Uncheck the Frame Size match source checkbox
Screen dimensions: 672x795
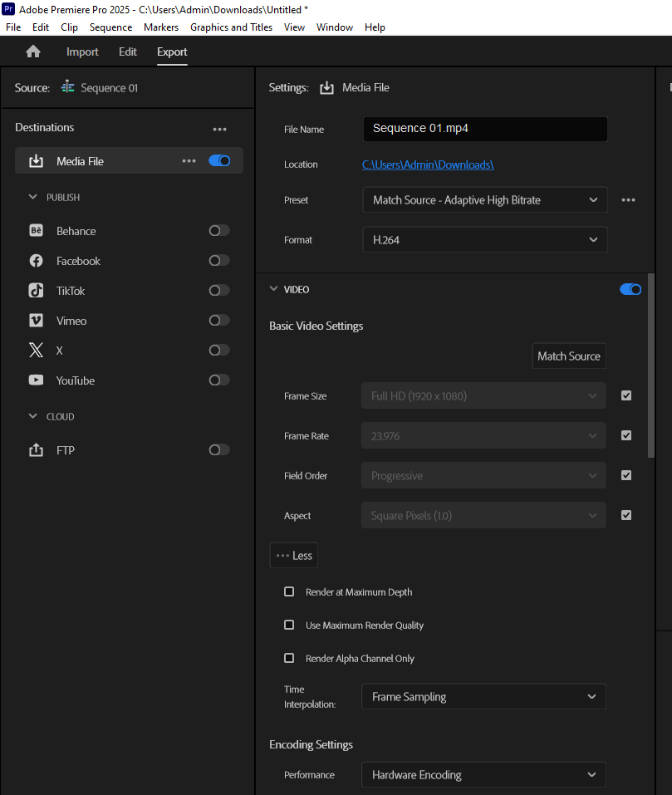click(626, 395)
